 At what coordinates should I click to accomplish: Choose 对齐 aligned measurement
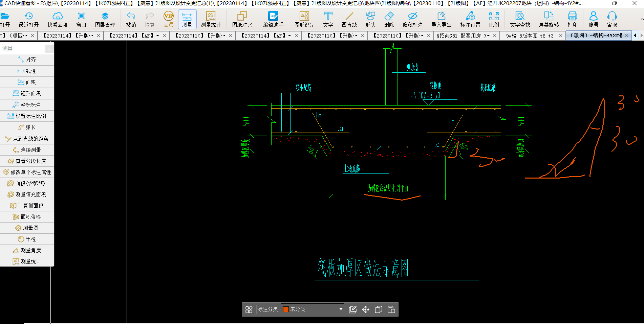(27, 60)
